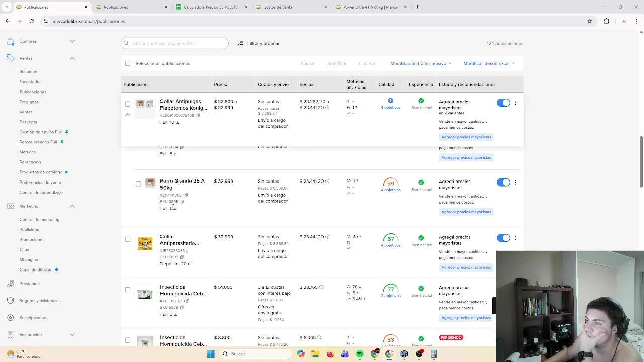Copy SKU 6807 of Collar Antiparasitario
This screenshot has height=362, width=644.
(182, 257)
